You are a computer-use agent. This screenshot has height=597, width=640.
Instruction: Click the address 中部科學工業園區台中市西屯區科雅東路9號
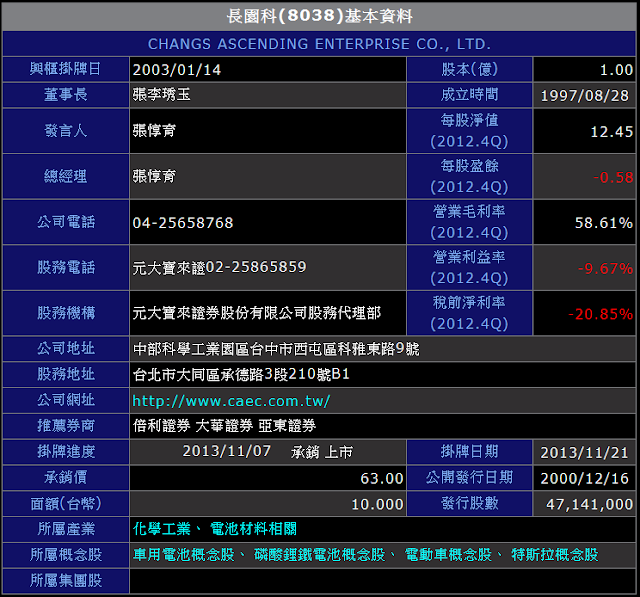[276, 349]
